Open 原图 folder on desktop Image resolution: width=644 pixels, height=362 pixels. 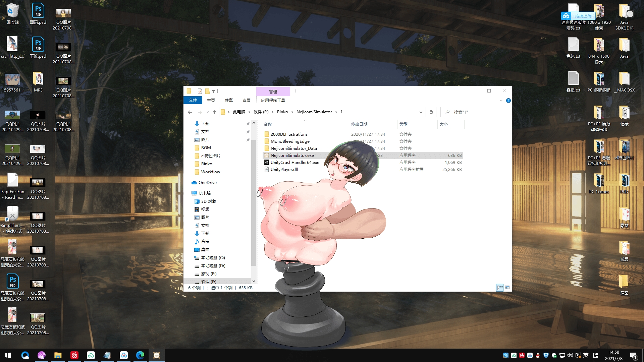[x=624, y=285]
